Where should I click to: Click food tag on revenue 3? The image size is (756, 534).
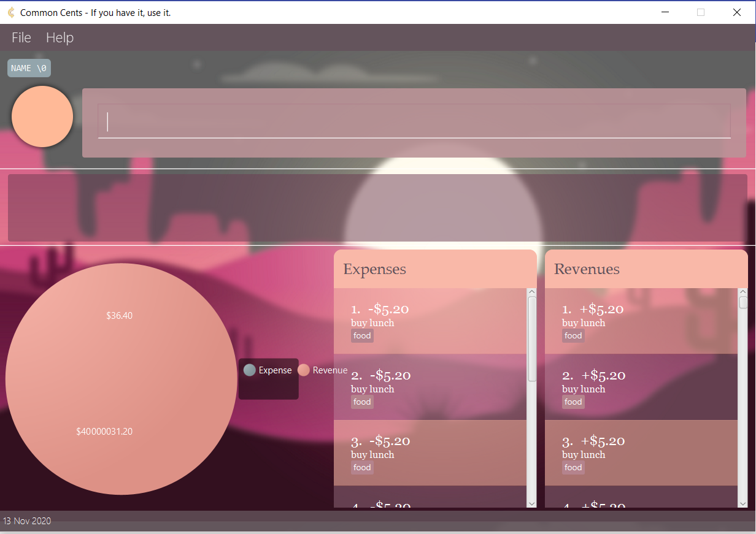click(573, 468)
